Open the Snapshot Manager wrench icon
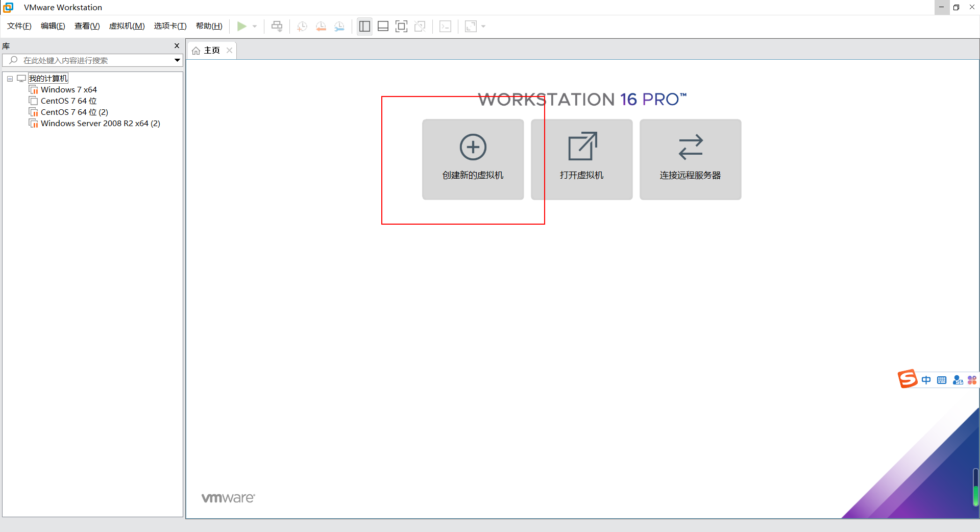980x532 pixels. pos(339,26)
